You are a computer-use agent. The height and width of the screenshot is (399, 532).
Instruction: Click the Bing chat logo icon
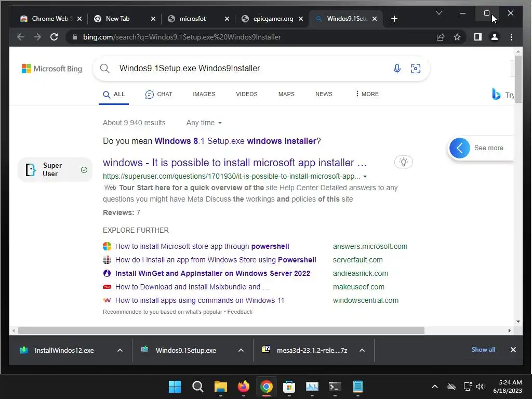(496, 94)
